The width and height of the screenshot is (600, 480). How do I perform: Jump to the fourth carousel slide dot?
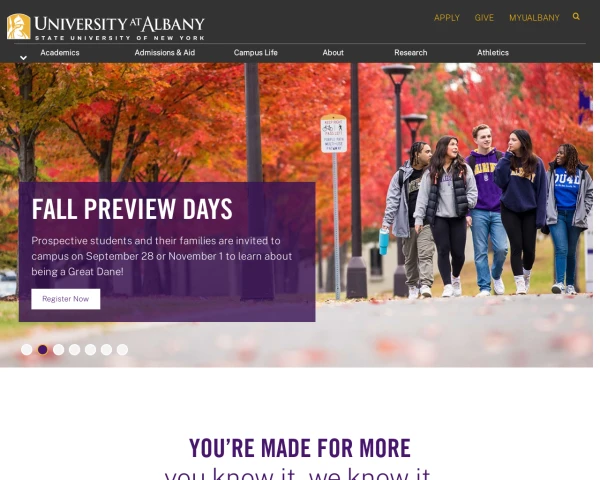point(74,349)
